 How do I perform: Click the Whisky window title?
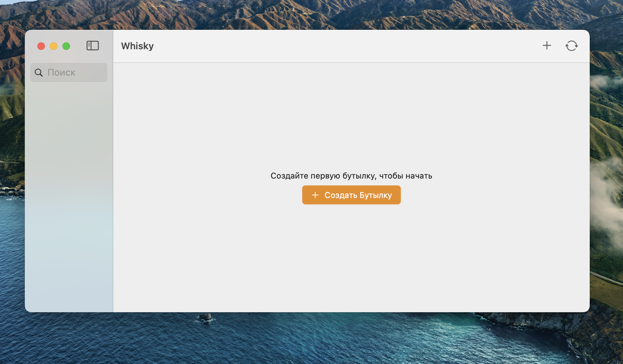pyautogui.click(x=137, y=46)
